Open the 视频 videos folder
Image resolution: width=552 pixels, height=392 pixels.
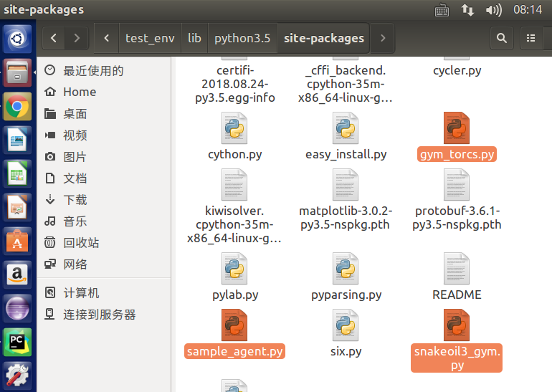(x=104, y=135)
